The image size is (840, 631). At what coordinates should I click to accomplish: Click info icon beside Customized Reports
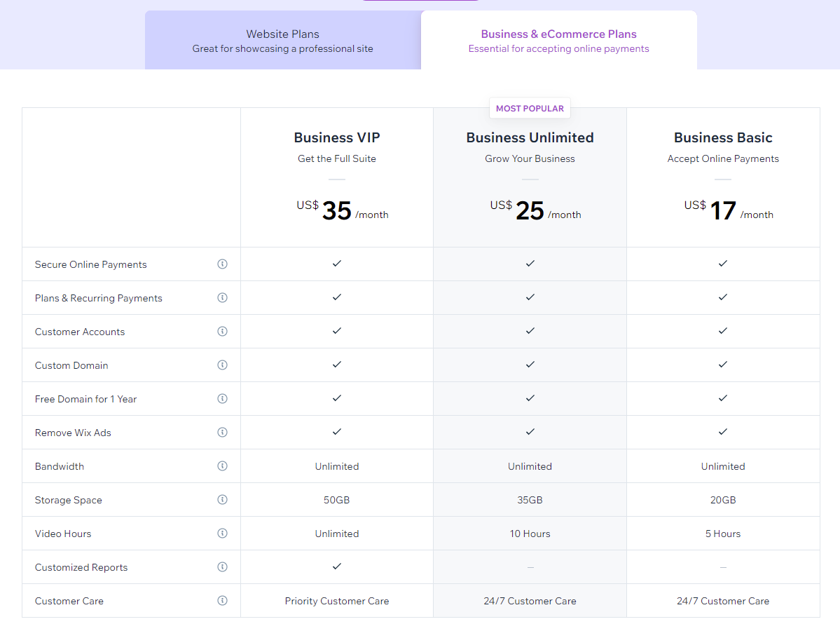click(x=222, y=567)
